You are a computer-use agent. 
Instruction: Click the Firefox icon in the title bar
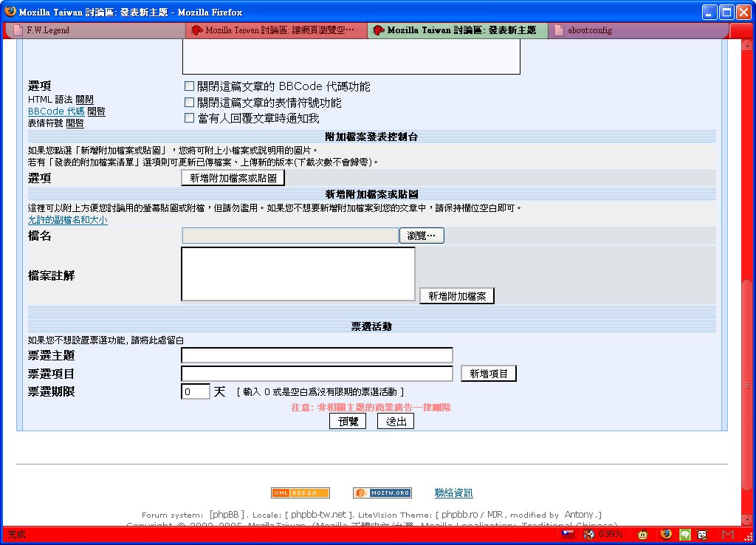click(x=10, y=12)
